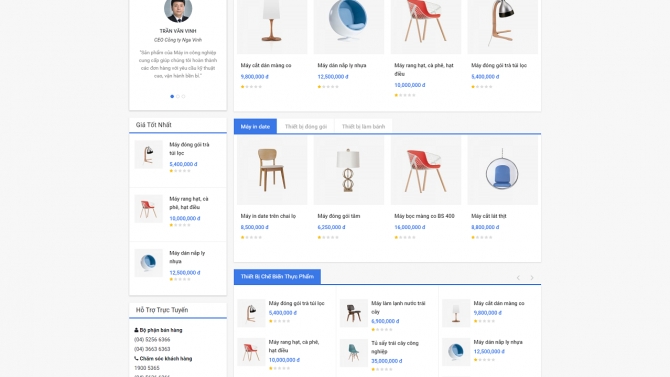Click black chair thumbnail of Máy làm lạnh nước trái cây

pyautogui.click(x=353, y=313)
